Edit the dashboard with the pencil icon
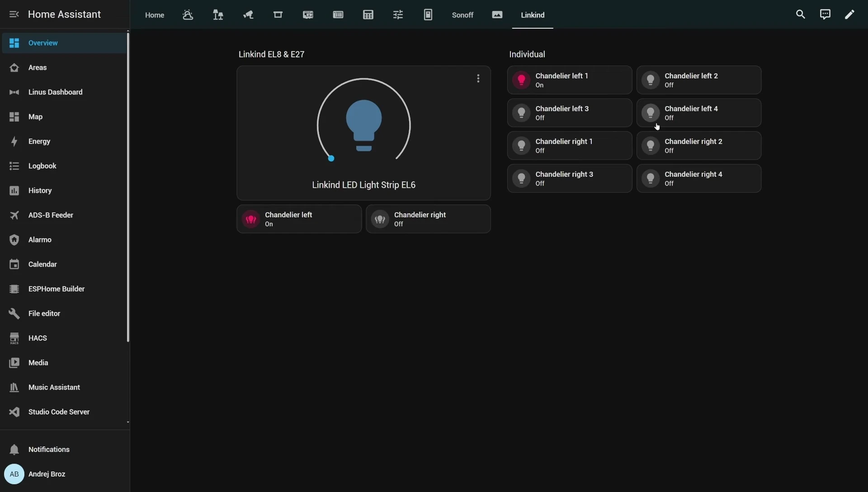This screenshot has width=868, height=492. tap(850, 14)
